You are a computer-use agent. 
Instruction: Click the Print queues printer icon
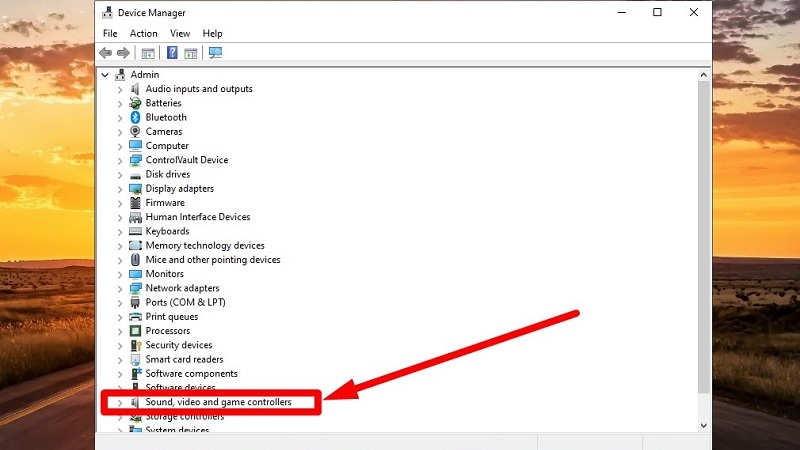point(135,317)
